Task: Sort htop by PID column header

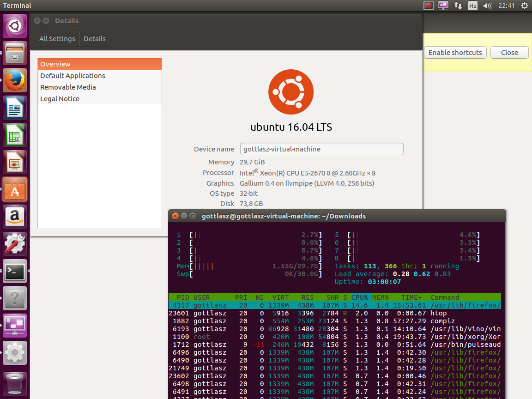Action: [183, 297]
